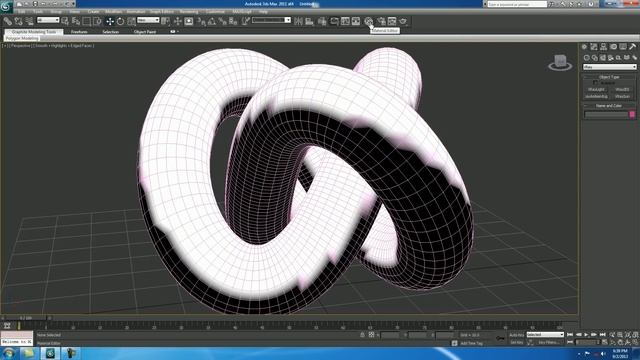This screenshot has height=360, width=640.
Task: Click the Align tool icon
Action: pyautogui.click(x=309, y=21)
